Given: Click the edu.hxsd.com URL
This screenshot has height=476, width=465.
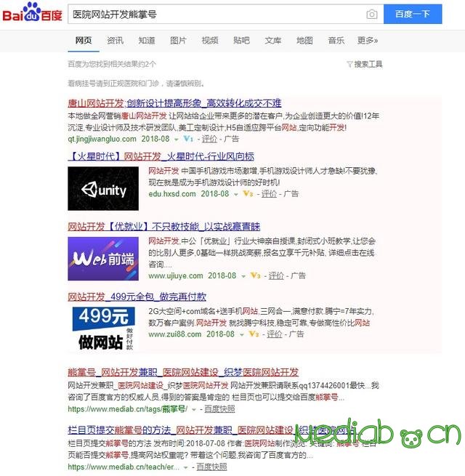Looking at the screenshot, I should (x=172, y=194).
